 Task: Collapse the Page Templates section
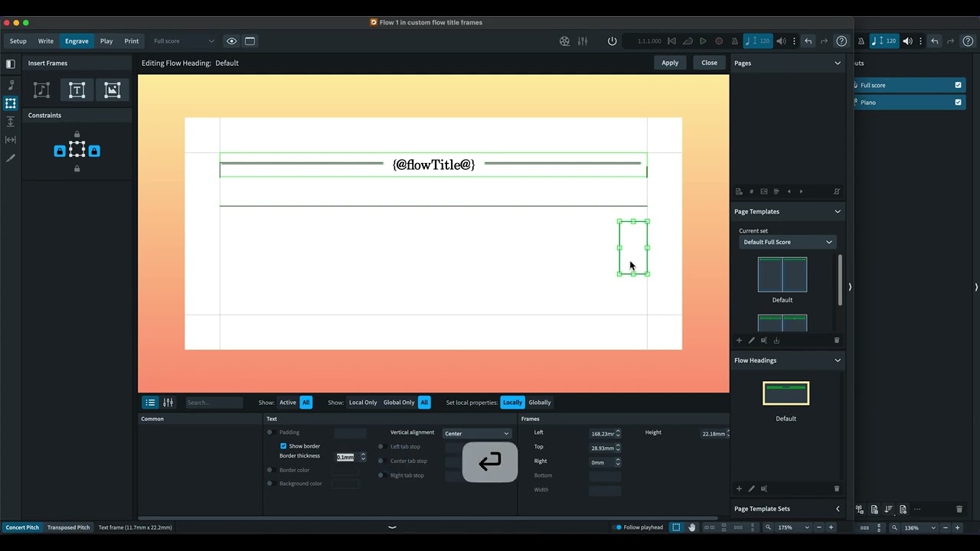click(838, 212)
